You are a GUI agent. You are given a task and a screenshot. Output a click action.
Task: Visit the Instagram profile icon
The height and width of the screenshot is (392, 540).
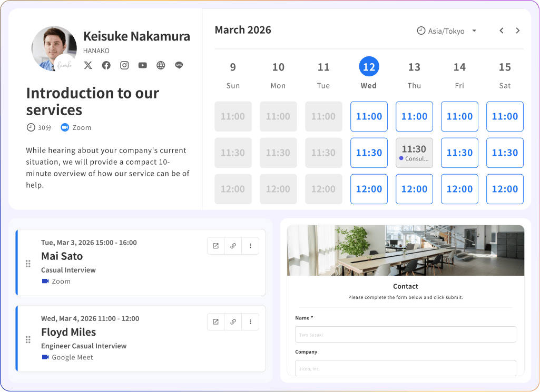point(124,65)
